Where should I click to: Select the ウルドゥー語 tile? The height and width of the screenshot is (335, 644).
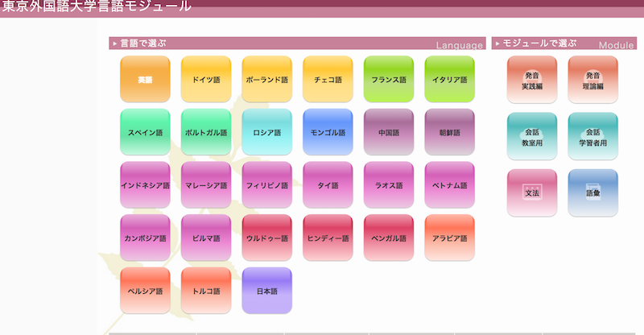pyautogui.click(x=267, y=238)
